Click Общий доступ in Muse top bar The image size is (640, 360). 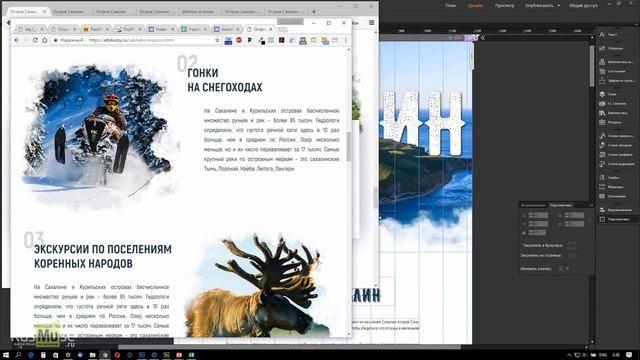point(583,6)
